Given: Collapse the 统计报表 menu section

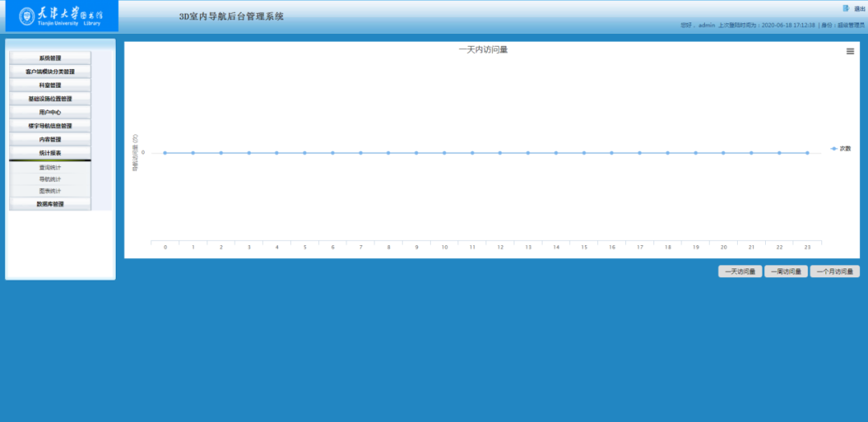Looking at the screenshot, I should pyautogui.click(x=50, y=153).
